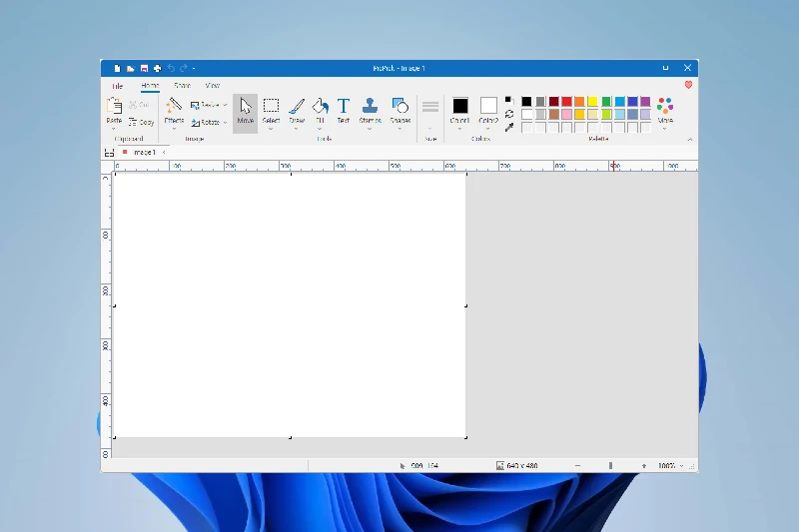Select the Image 1 document tab
The image size is (799, 532).
(x=144, y=153)
